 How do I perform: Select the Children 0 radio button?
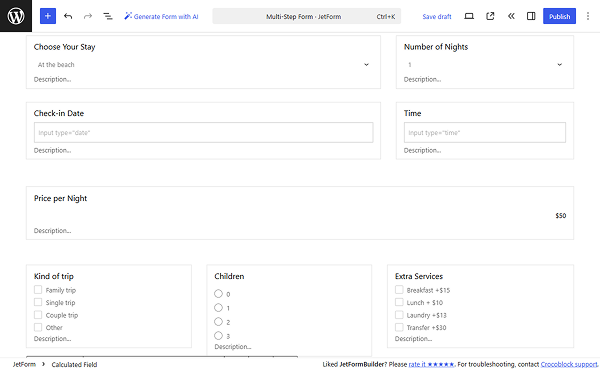click(218, 293)
